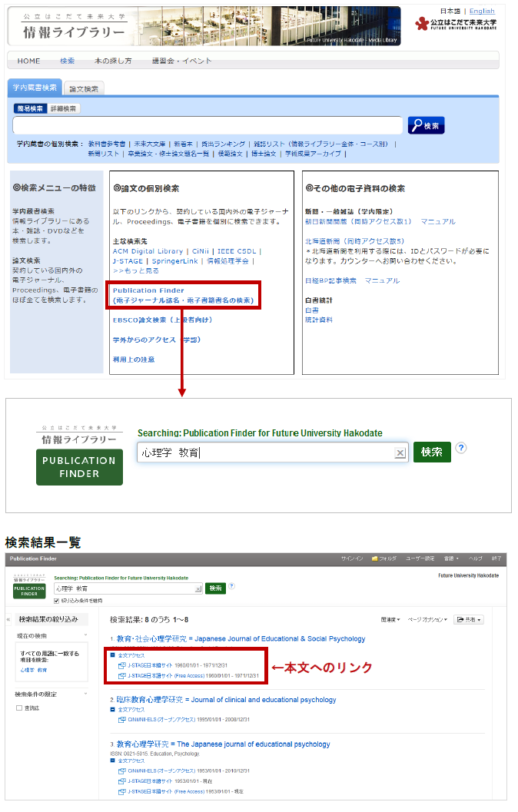Open 日経BP記事検索 link
This screenshot has height=812, width=518.
pos(330,280)
